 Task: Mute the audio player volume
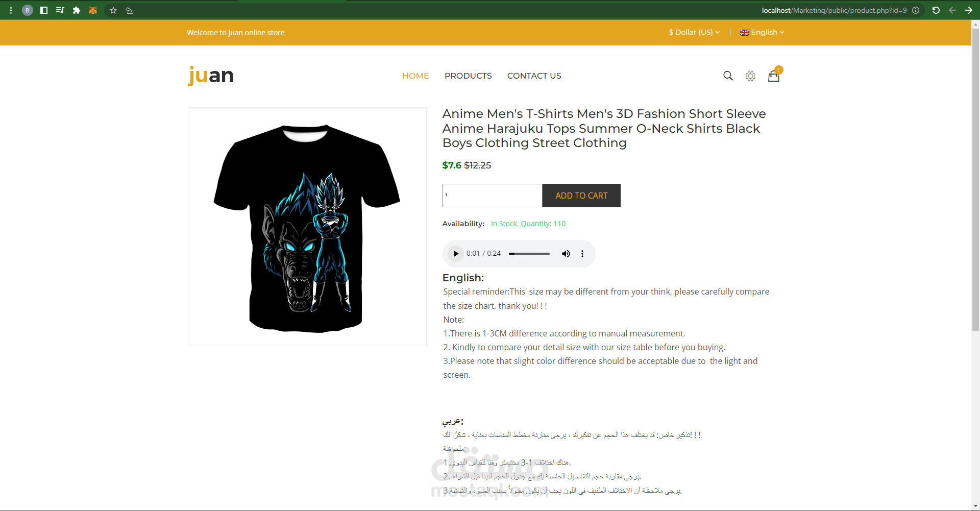point(566,254)
